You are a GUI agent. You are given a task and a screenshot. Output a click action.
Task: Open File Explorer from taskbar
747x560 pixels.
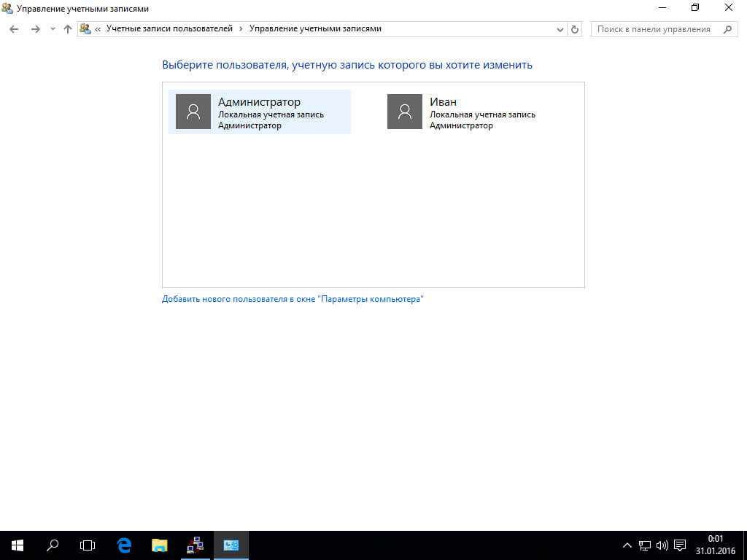160,545
